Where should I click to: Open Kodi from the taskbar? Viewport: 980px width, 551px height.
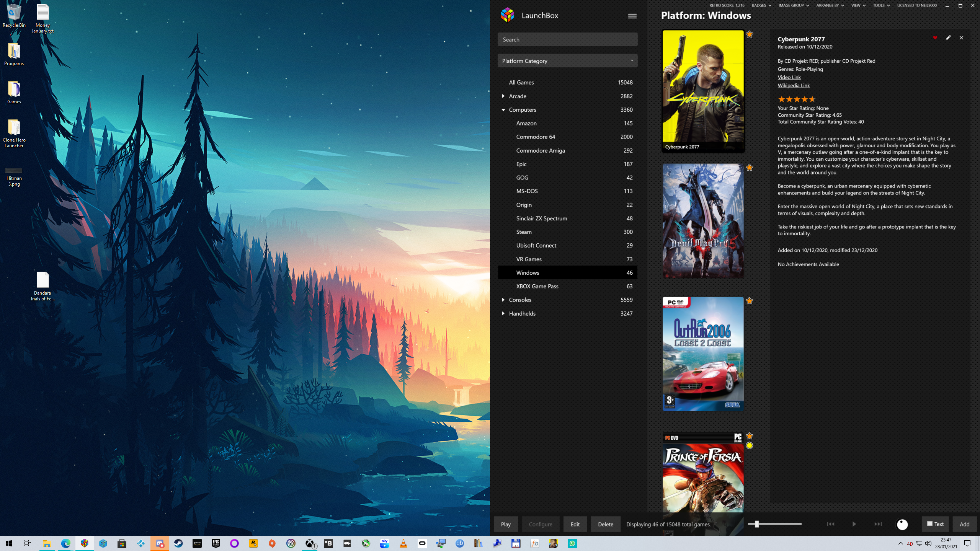tap(141, 543)
